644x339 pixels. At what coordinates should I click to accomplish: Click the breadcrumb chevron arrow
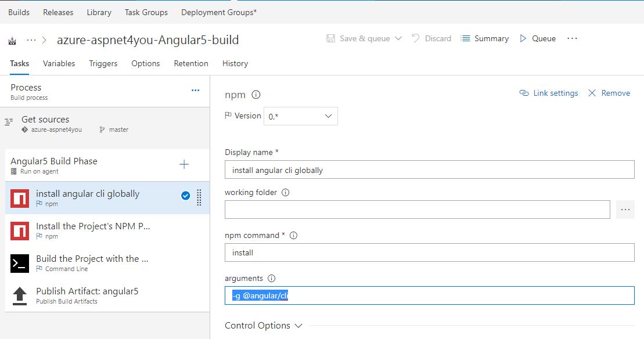pyautogui.click(x=44, y=40)
